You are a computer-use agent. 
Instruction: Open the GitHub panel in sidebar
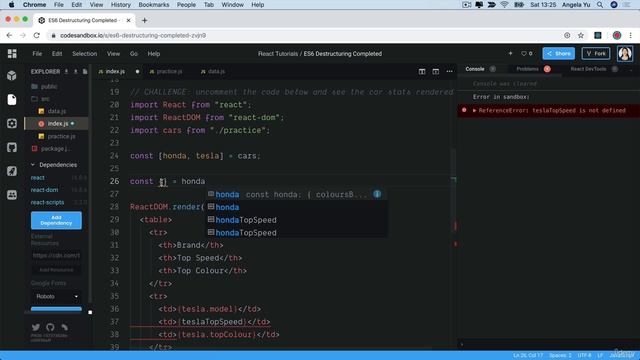12,147
